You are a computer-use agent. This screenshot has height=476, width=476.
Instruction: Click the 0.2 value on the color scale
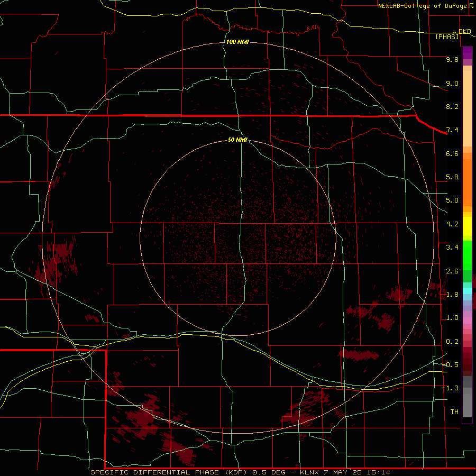452,342
